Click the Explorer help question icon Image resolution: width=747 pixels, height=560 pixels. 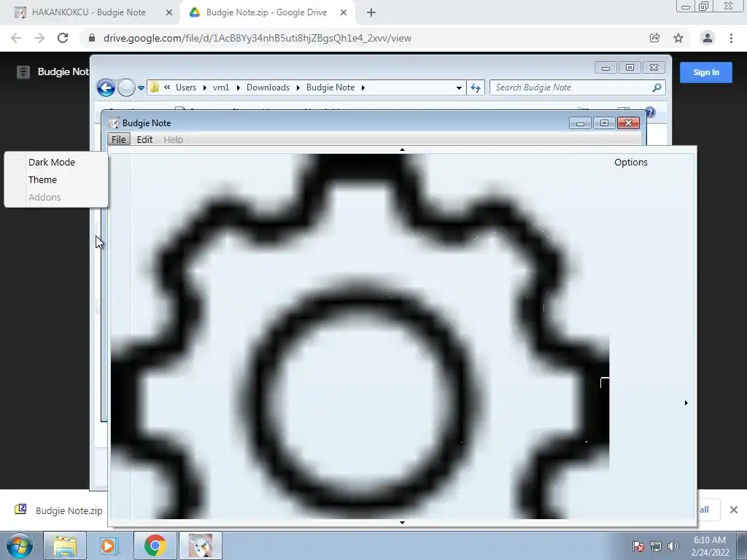pos(650,112)
